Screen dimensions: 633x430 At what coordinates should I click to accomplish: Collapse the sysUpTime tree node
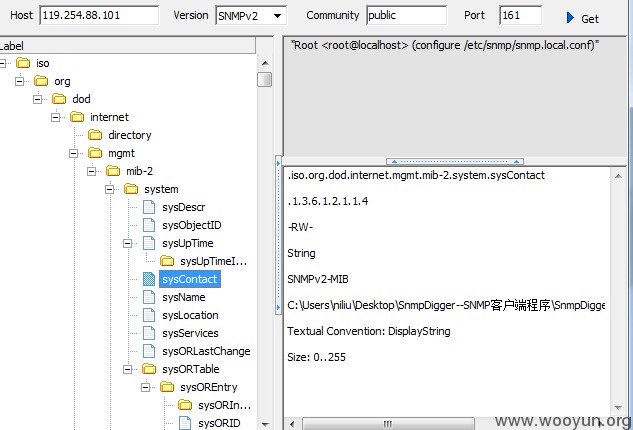[x=128, y=243]
